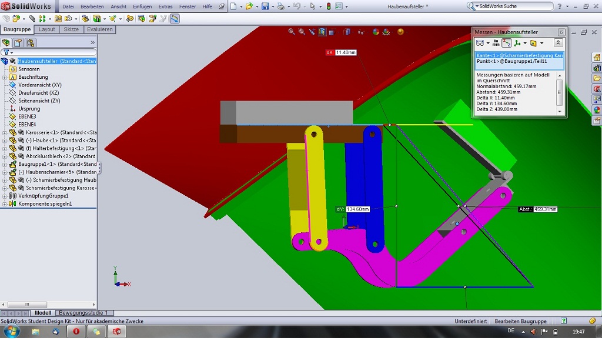602x364 pixels.
Task: Open the ConfigurationManager tab icon
Action: click(31, 42)
